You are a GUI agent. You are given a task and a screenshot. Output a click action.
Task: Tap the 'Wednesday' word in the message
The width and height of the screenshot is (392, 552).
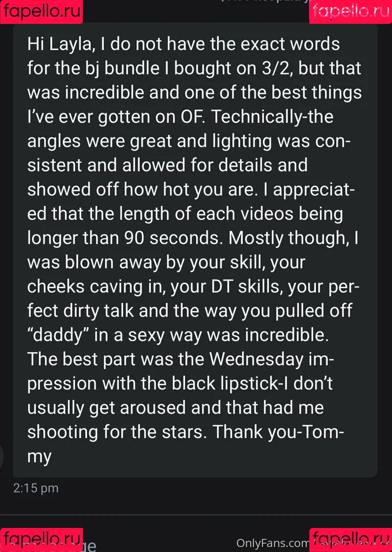click(x=256, y=359)
